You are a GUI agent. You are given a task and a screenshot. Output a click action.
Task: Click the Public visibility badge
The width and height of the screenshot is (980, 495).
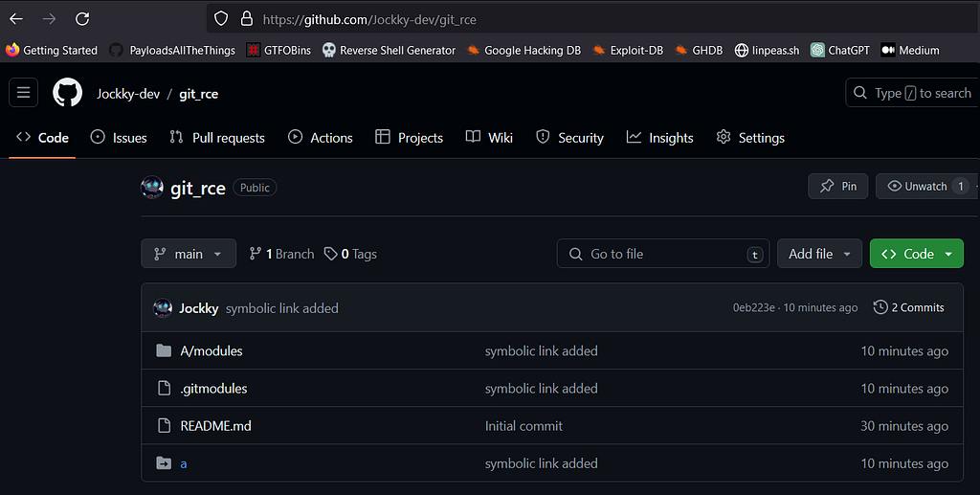pyautogui.click(x=255, y=188)
